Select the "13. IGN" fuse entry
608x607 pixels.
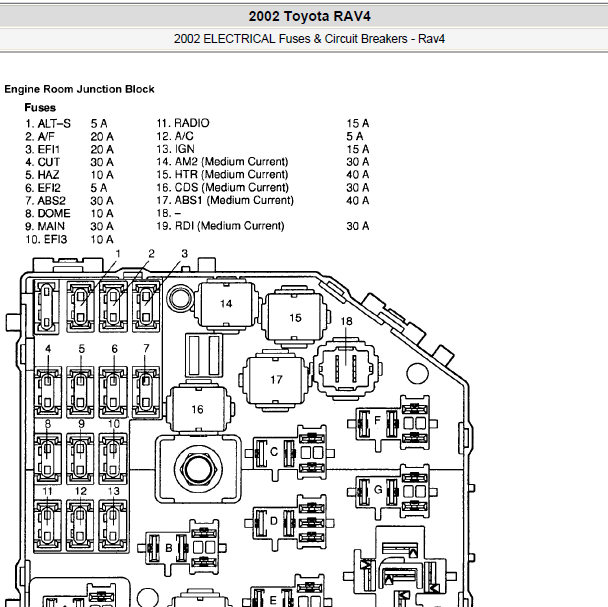176,149
